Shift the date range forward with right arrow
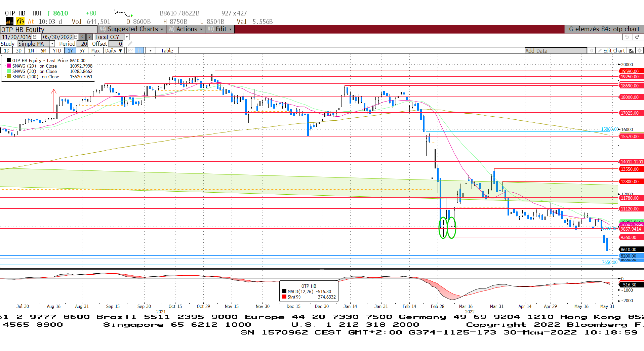Image resolution: width=644 pixels, height=351 pixels. [x=89, y=37]
